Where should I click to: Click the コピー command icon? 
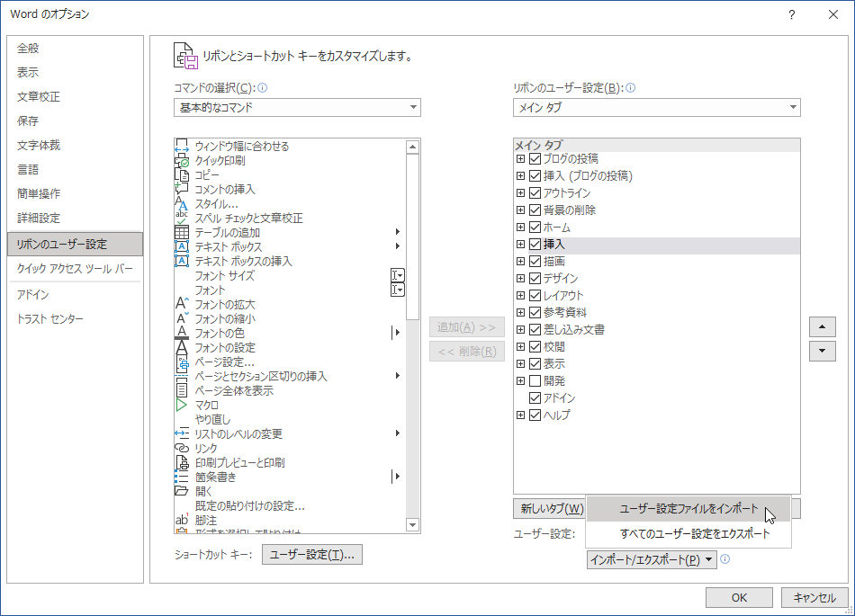tap(182, 174)
